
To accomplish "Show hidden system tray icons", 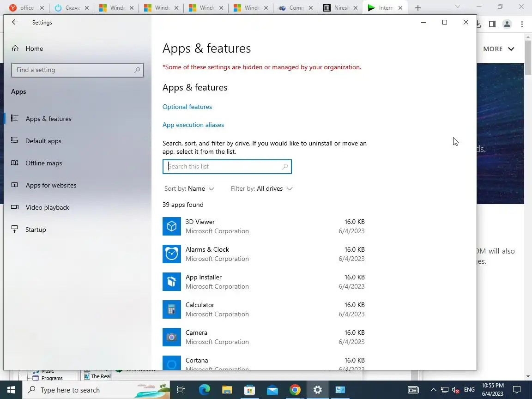I will tap(433, 390).
